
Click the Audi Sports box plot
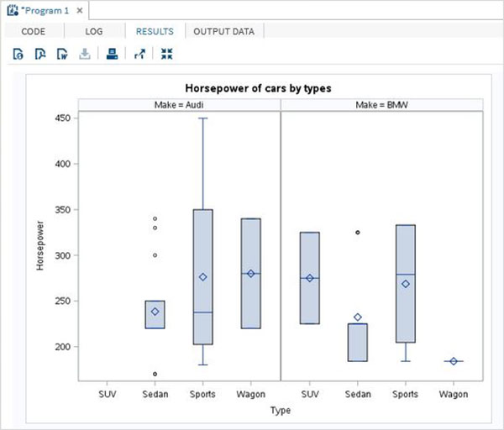point(202,276)
